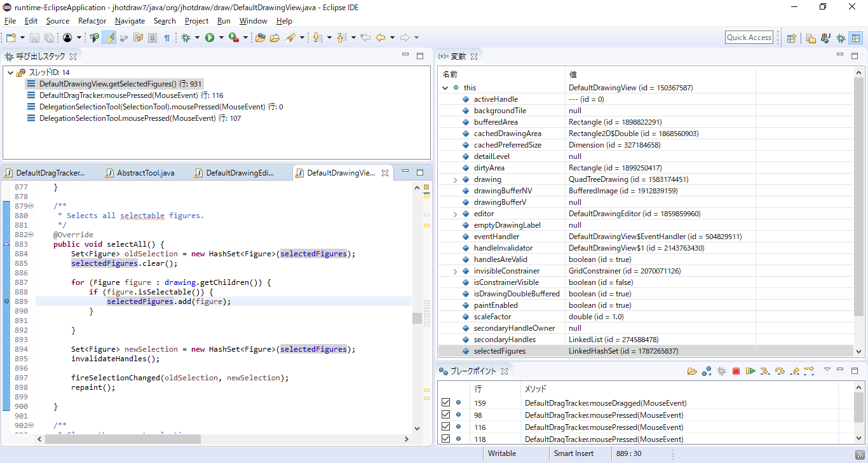Click the editor horizontal scrollbar thumb
Screen dimensions: 868x463
pyautogui.click(x=123, y=439)
